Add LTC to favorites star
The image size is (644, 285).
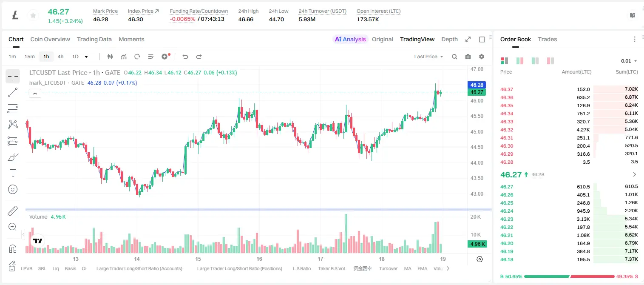pos(33,15)
